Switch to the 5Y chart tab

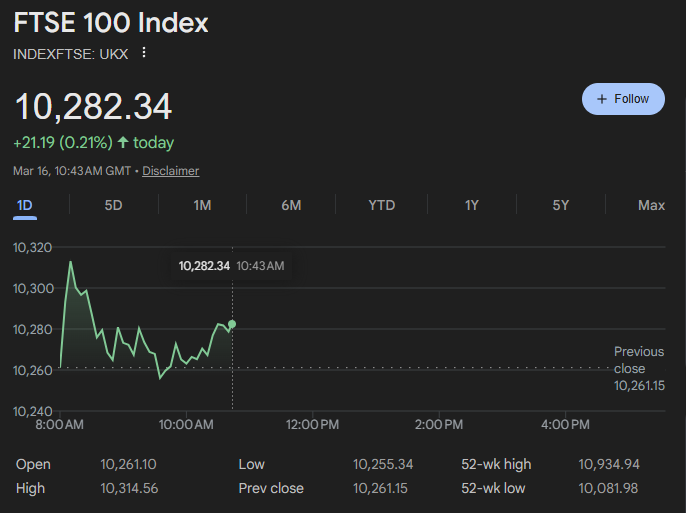tap(560, 205)
